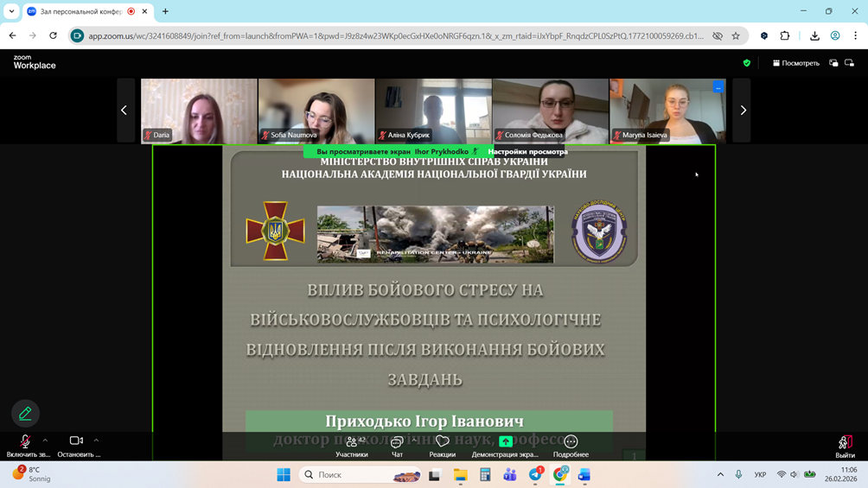The height and width of the screenshot is (488, 868).
Task: Stop video with the camera button
Action: (76, 441)
